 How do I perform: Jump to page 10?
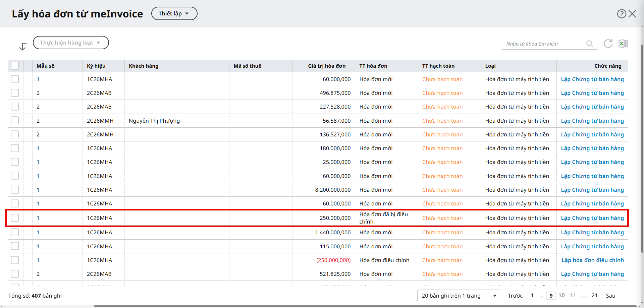561,296
